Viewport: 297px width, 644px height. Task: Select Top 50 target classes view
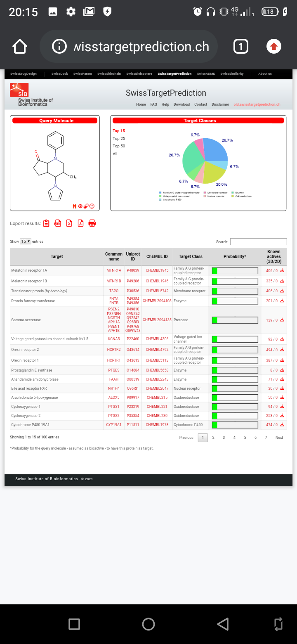click(119, 146)
